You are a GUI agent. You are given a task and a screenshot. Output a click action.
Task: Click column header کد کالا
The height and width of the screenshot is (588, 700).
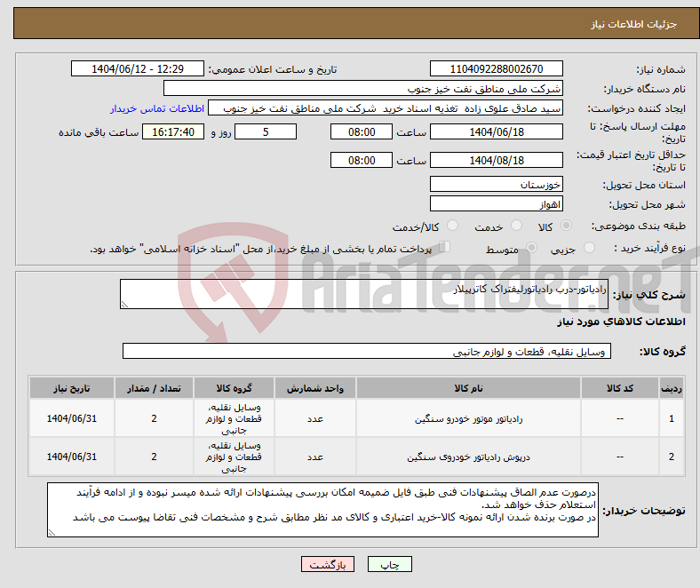[x=620, y=388]
